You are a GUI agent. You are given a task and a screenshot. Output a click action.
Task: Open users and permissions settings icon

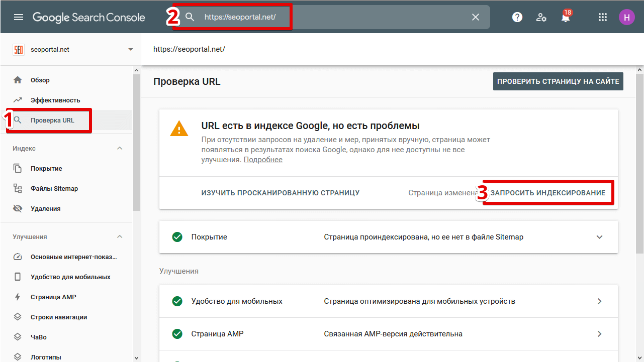point(541,17)
